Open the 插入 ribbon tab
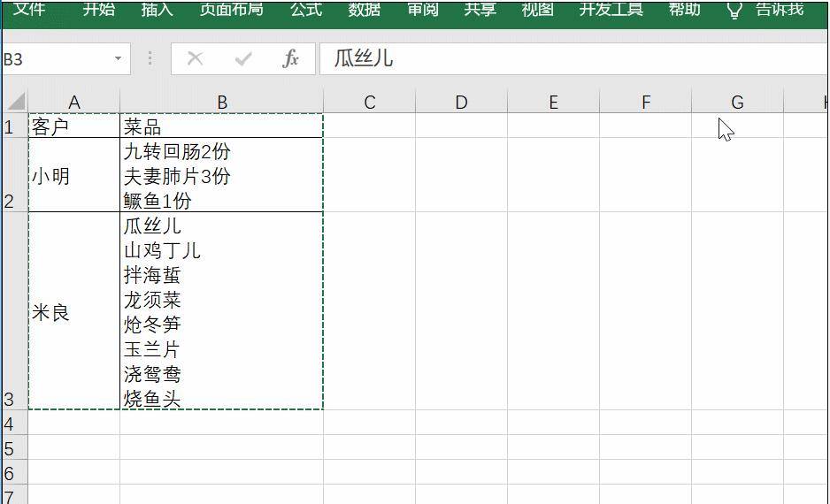Image resolution: width=830 pixels, height=504 pixels. (x=158, y=9)
